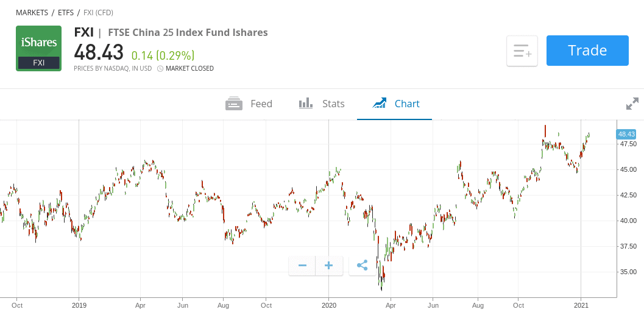Click the bold FXI ticker heading
The image size is (644, 315).
(x=84, y=32)
